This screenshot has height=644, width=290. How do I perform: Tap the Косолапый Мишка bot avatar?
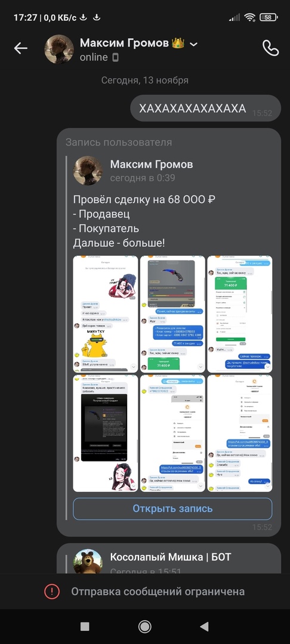click(88, 562)
